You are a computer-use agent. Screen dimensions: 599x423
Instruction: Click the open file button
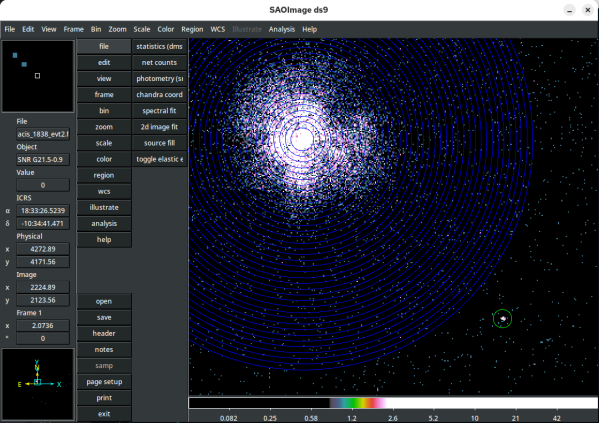[x=104, y=301]
